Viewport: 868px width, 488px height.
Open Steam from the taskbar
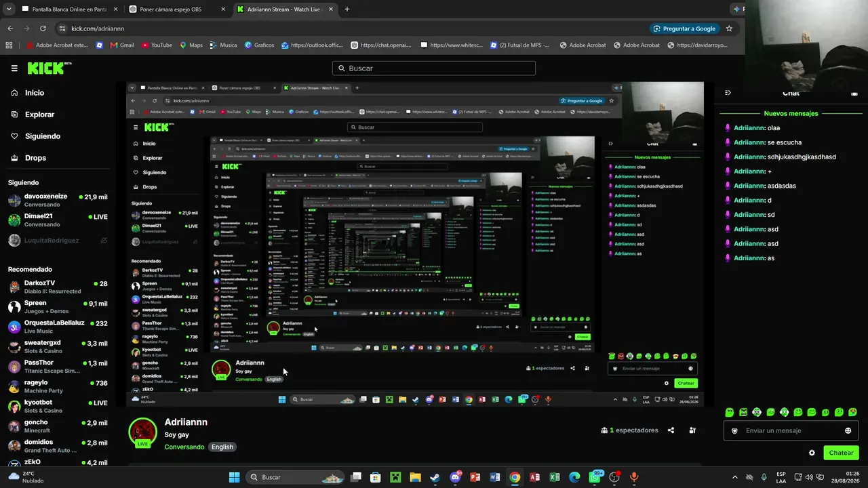(x=435, y=477)
